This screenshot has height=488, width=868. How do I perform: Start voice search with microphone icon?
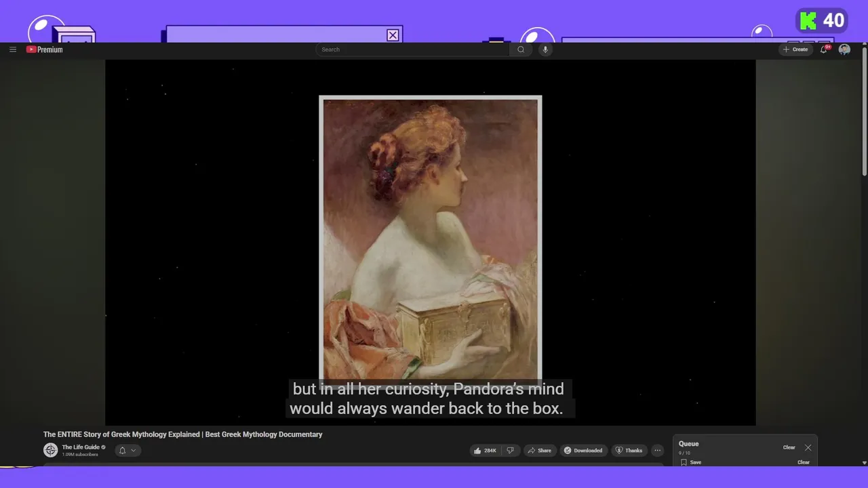coord(545,49)
